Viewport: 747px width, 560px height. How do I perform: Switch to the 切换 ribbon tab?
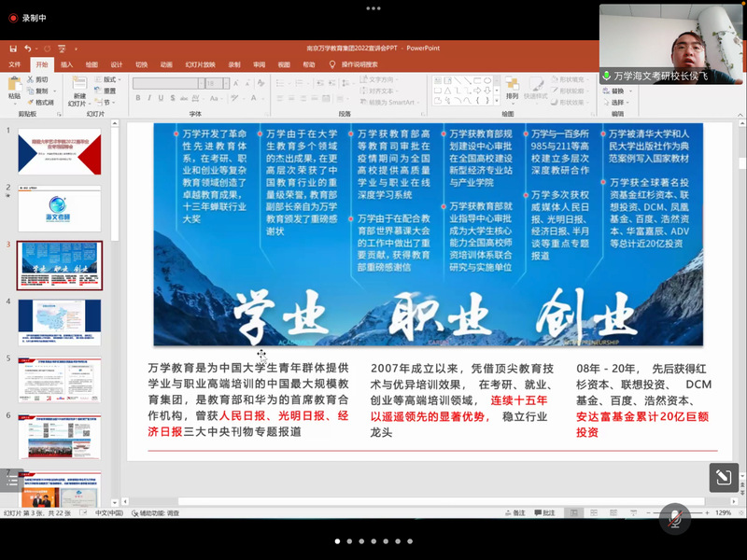click(141, 64)
